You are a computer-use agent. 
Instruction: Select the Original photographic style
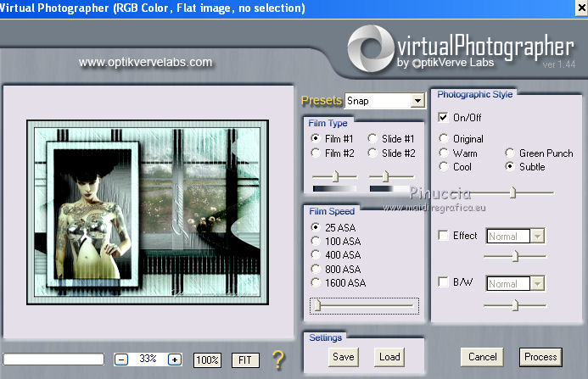444,138
